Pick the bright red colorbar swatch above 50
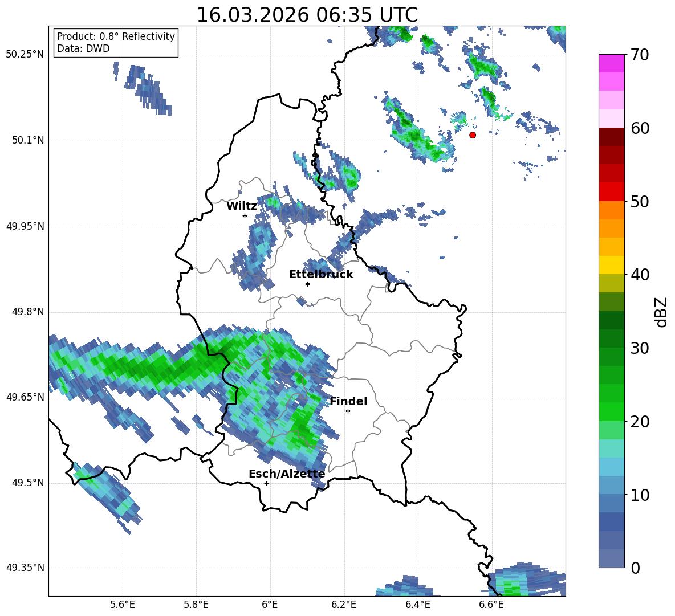This screenshot has width=675, height=616. coord(611,192)
